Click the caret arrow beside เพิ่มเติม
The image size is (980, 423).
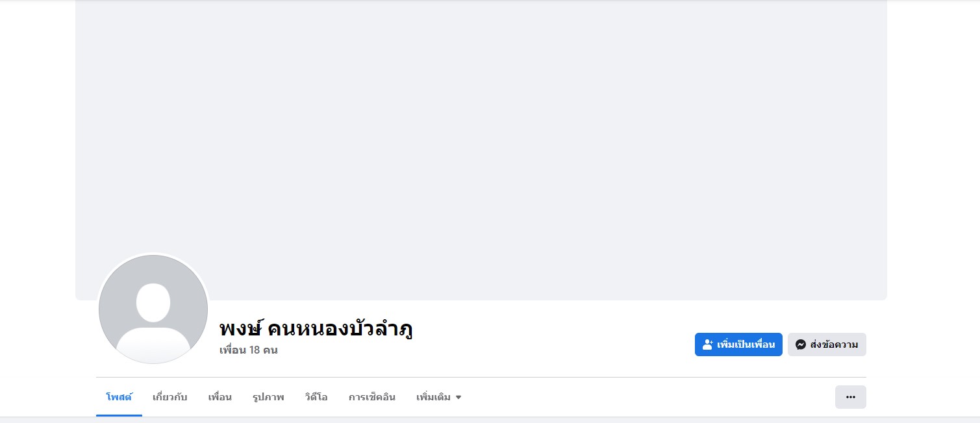tap(459, 397)
